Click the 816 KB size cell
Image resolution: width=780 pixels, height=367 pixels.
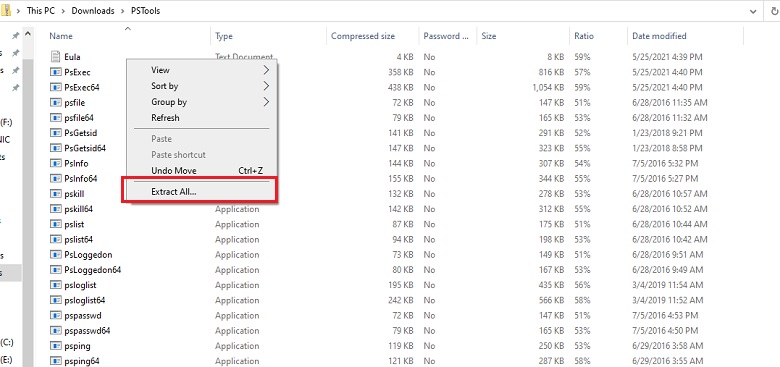(551, 72)
